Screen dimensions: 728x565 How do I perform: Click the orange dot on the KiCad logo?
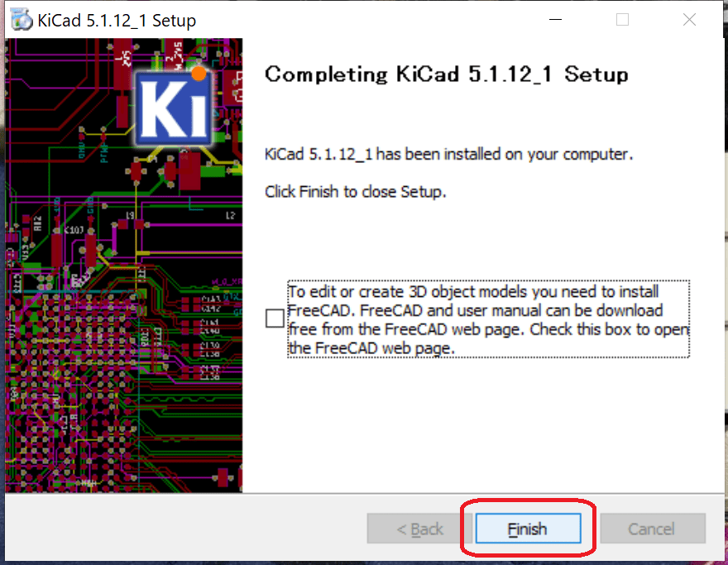199,74
